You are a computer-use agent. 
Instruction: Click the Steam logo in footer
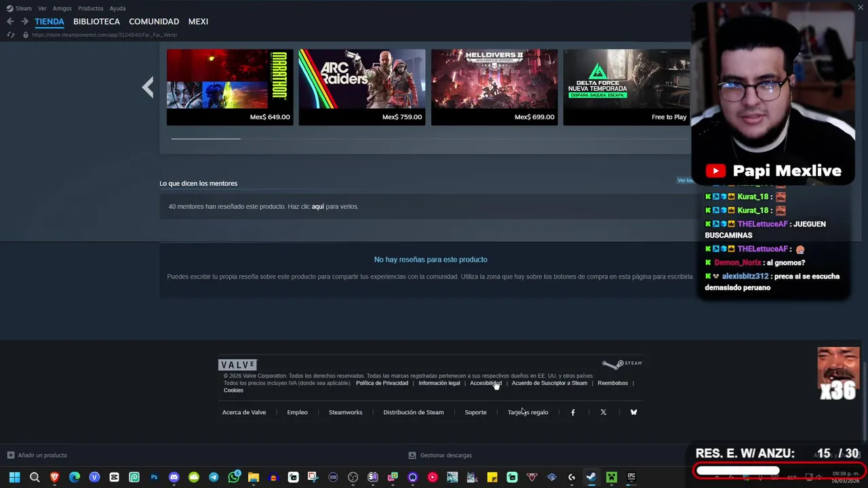coord(622,365)
